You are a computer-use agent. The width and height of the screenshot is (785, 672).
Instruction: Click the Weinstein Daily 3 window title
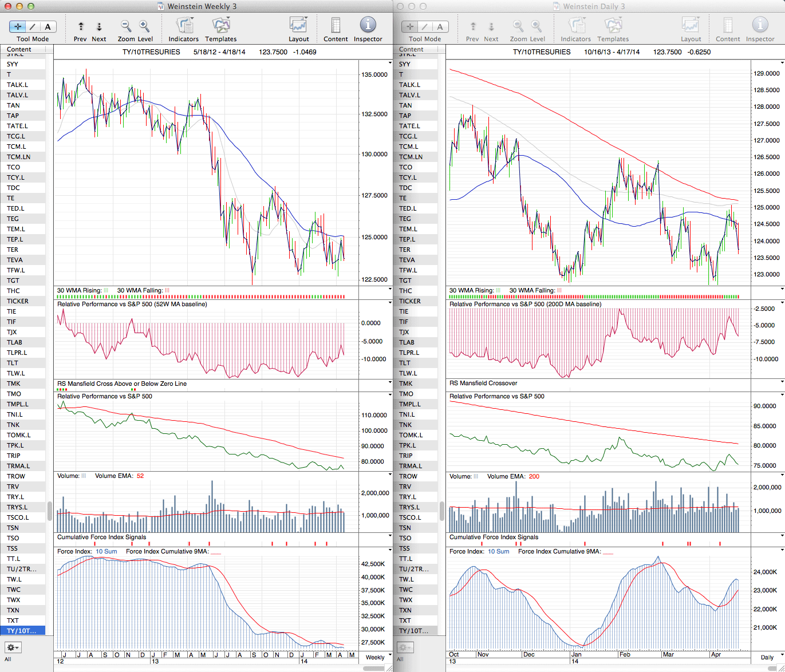594,6
